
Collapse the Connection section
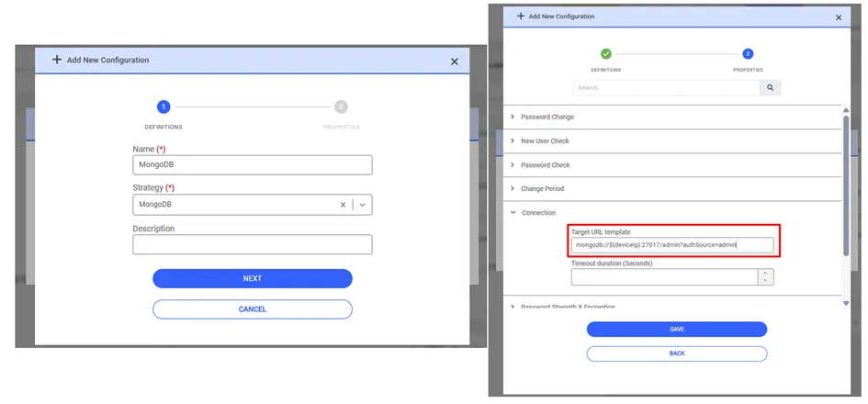pyautogui.click(x=672, y=212)
